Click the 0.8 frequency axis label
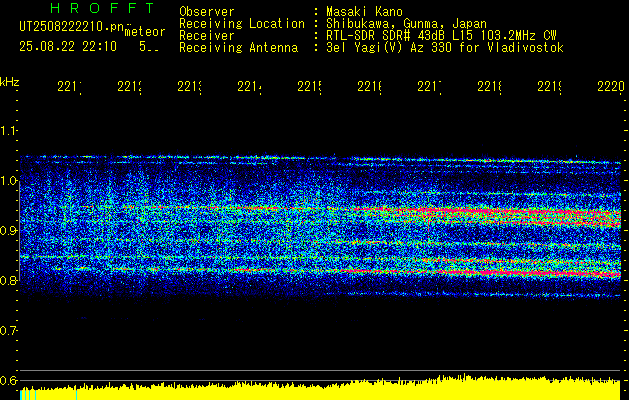 (x=9, y=280)
